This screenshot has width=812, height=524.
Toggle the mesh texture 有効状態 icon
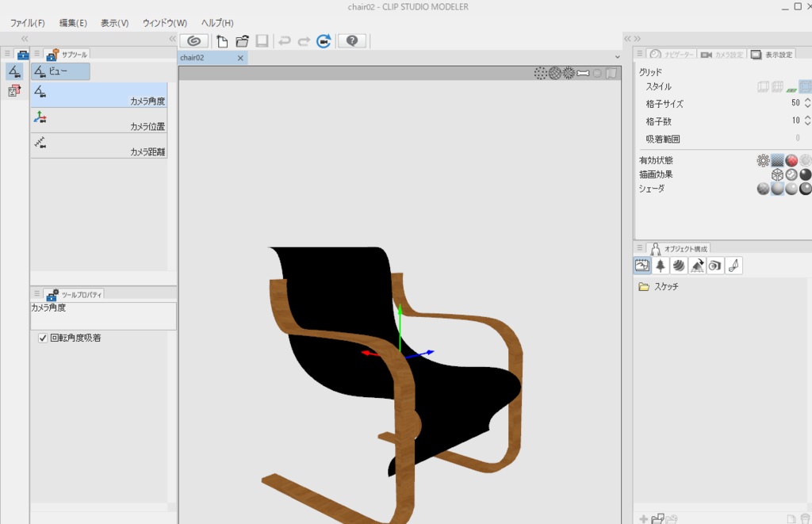[777, 160]
